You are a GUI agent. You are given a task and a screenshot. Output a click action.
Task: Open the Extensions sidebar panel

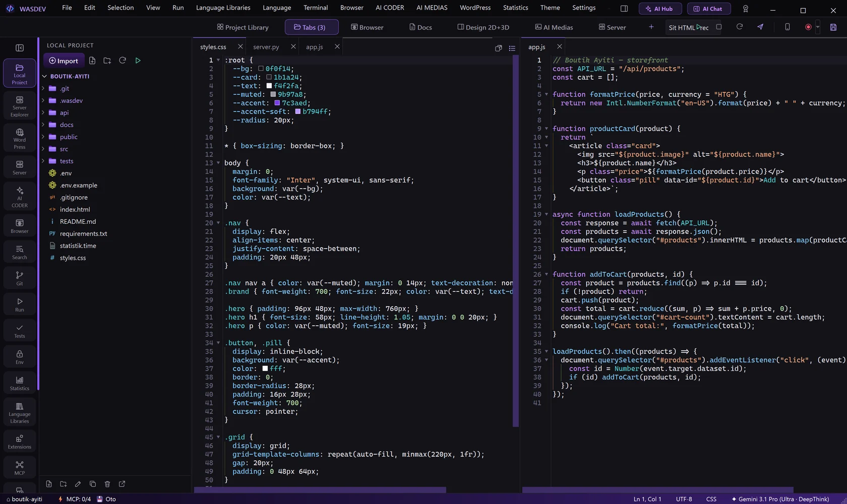point(20,442)
